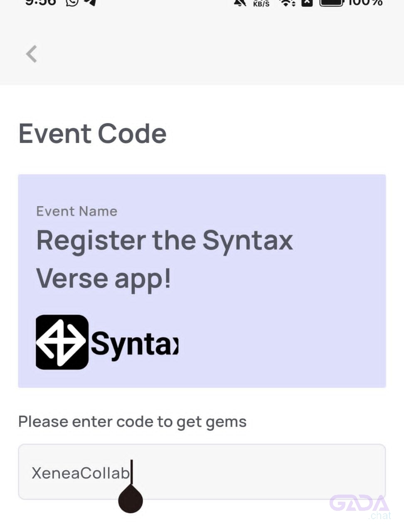Tap the Syntax logo square icon
The width and height of the screenshot is (404, 532).
[62, 342]
